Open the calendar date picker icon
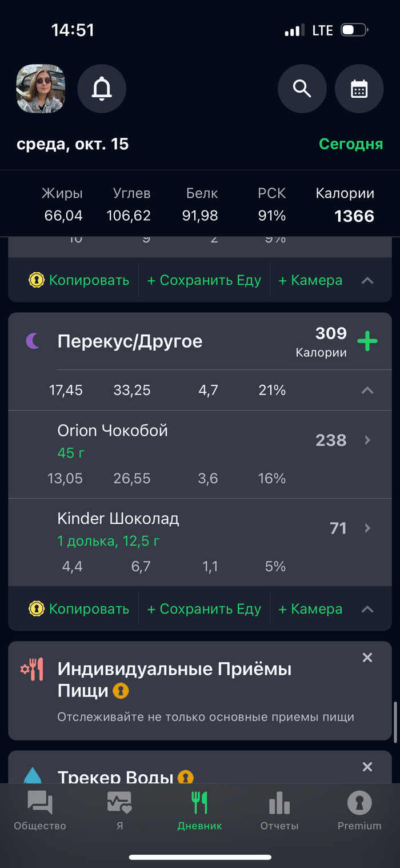The height and width of the screenshot is (868, 400). pos(359,89)
